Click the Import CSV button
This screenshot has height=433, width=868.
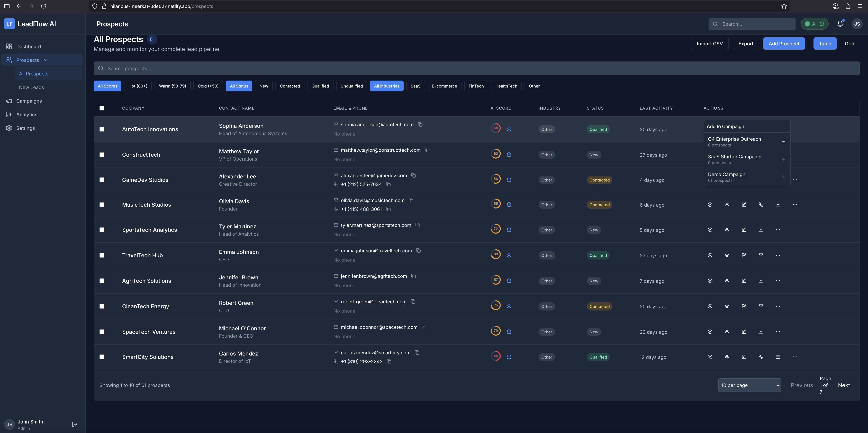coord(709,44)
